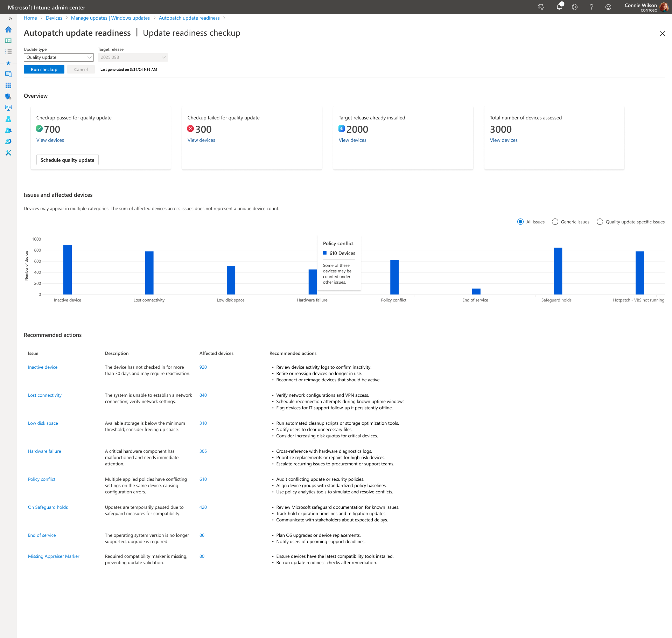Image resolution: width=672 pixels, height=638 pixels.
Task: Open Groups icon in sidebar
Action: click(8, 130)
